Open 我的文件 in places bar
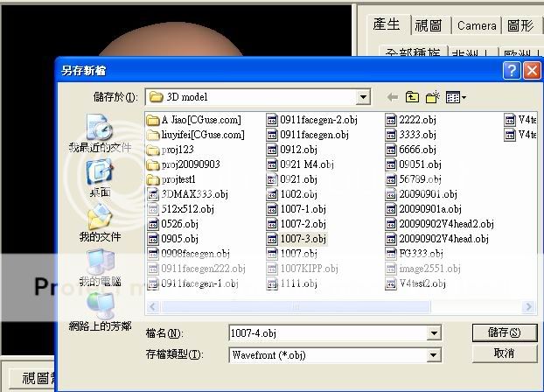The image size is (544, 392). [100, 222]
